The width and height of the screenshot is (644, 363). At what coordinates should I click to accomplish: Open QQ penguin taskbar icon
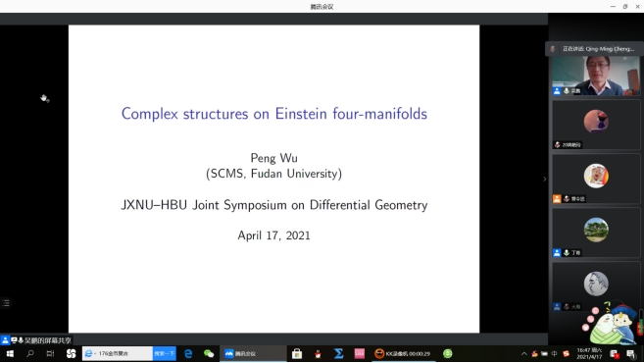coord(318,353)
